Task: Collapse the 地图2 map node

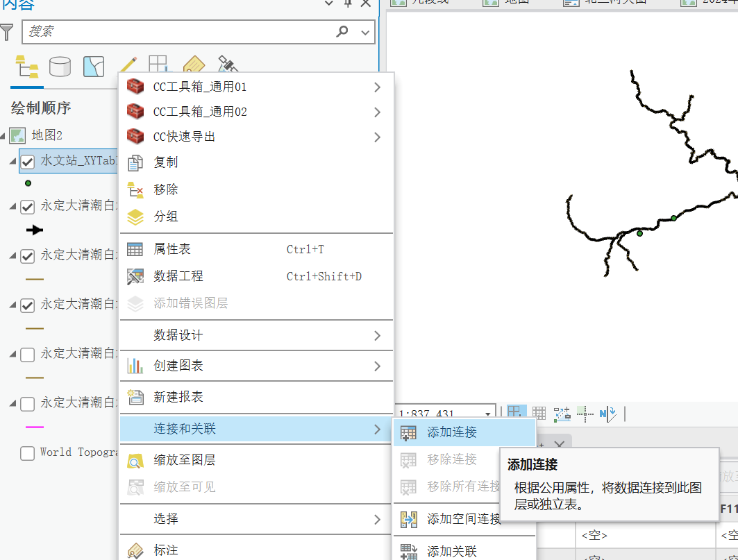Action: pyautogui.click(x=3, y=137)
